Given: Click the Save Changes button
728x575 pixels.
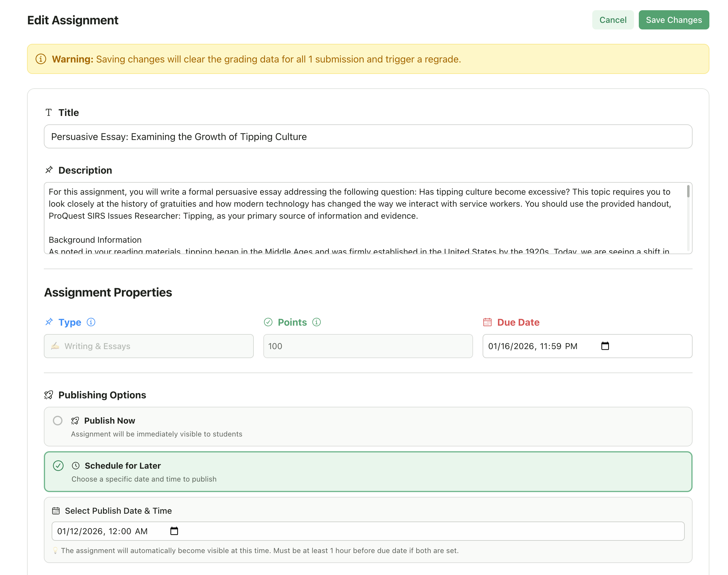Looking at the screenshot, I should (x=674, y=20).
